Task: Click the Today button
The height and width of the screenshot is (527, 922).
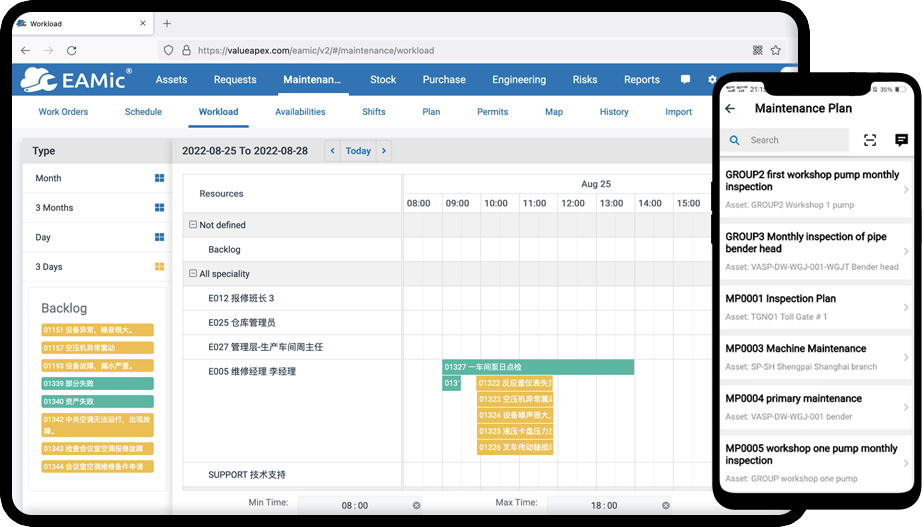Action: [358, 151]
